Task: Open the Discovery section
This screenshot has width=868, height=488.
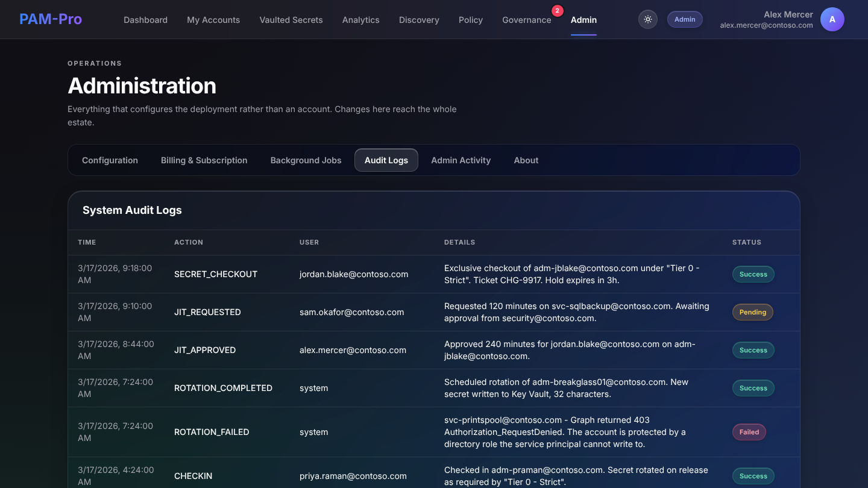Action: [419, 20]
